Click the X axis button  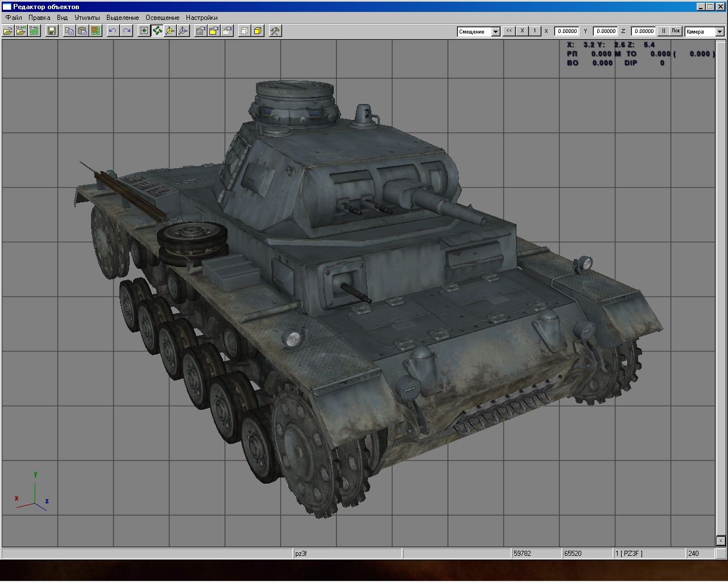click(x=522, y=31)
